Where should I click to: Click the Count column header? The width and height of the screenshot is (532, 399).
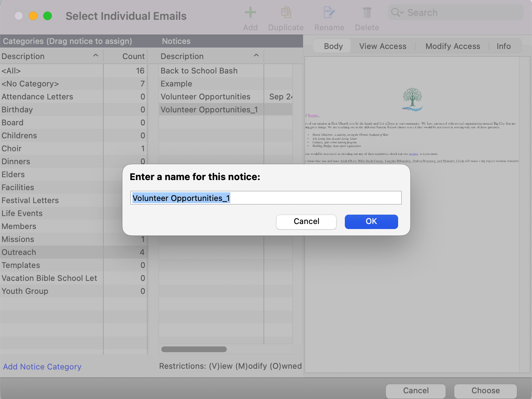pyautogui.click(x=134, y=56)
